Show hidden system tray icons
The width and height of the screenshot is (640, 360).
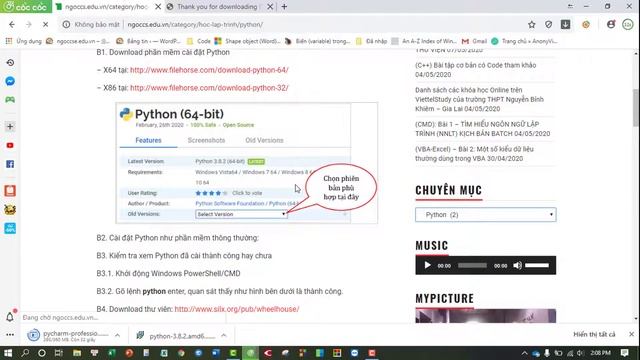(524, 353)
